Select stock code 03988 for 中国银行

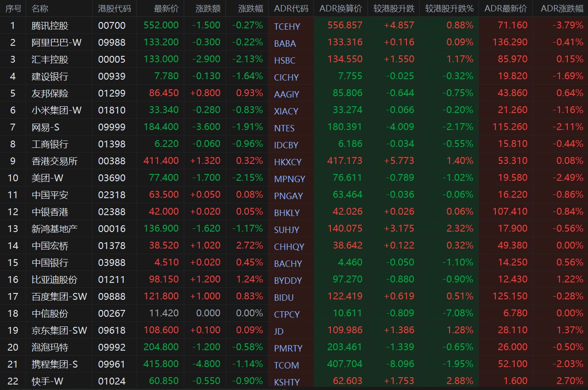[x=112, y=263]
